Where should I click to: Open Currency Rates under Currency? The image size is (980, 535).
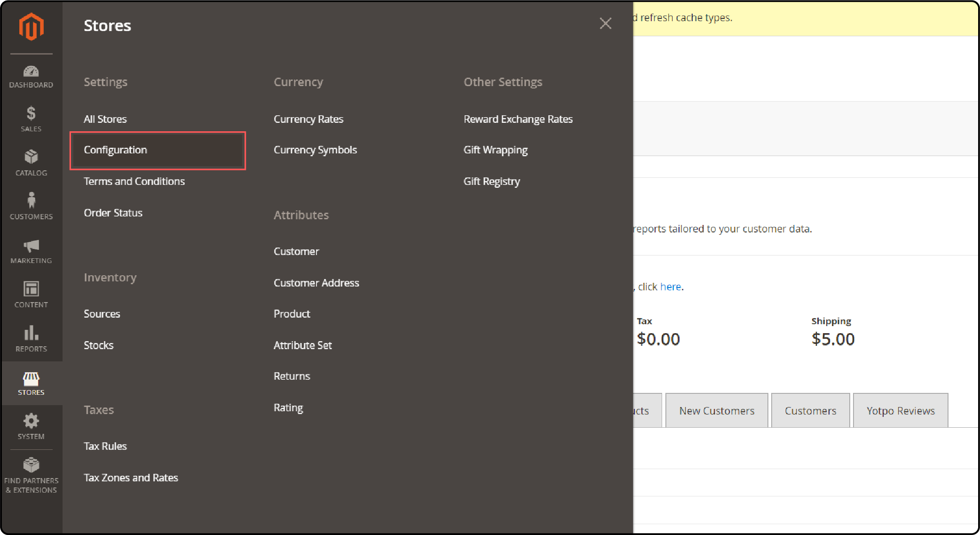point(308,119)
